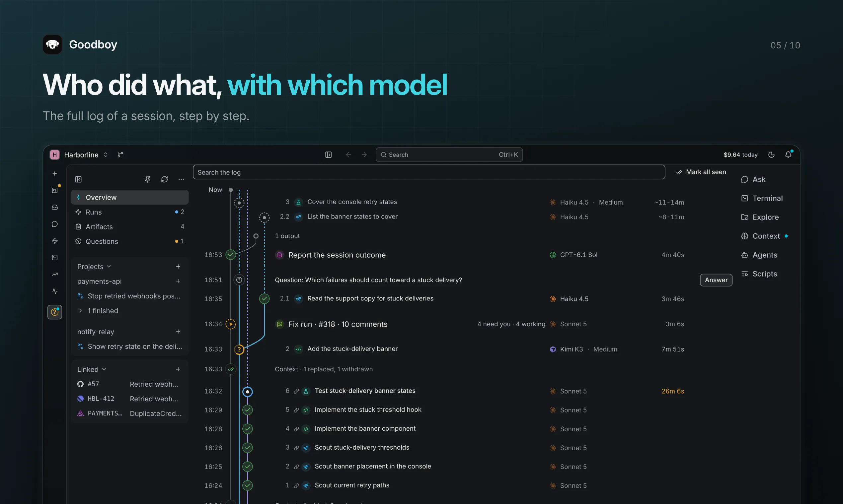This screenshot has height=504, width=843.
Task: Open the Runs tab
Action: pos(130,212)
